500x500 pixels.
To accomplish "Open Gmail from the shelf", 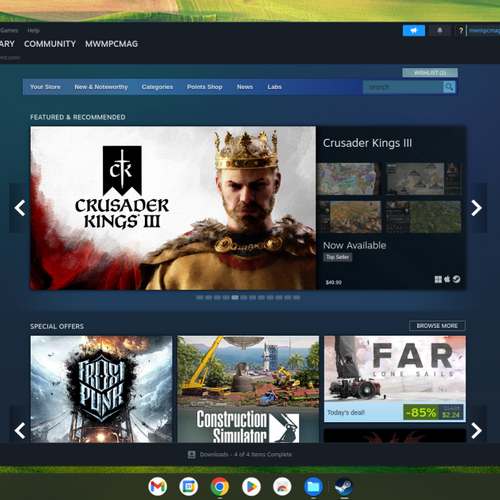I will coord(157,487).
